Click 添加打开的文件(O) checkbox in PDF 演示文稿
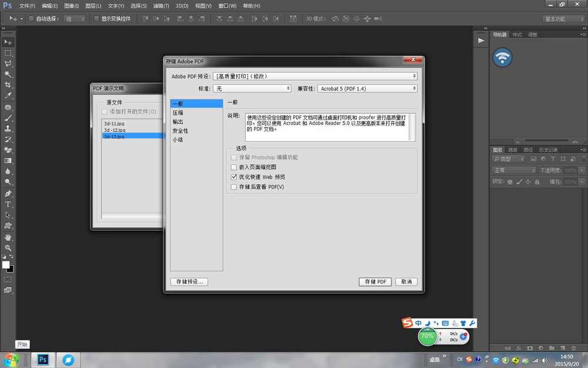This screenshot has height=368, width=588. 104,111
